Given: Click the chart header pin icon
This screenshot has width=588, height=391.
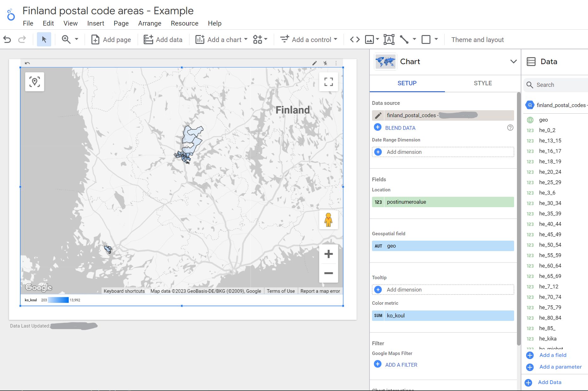Looking at the screenshot, I should pos(325,63).
